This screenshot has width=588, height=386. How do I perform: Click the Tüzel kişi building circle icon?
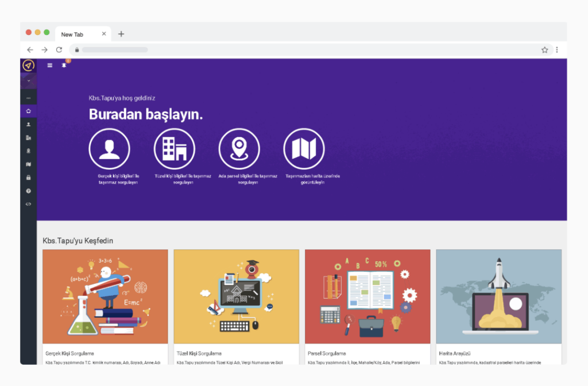click(x=175, y=149)
